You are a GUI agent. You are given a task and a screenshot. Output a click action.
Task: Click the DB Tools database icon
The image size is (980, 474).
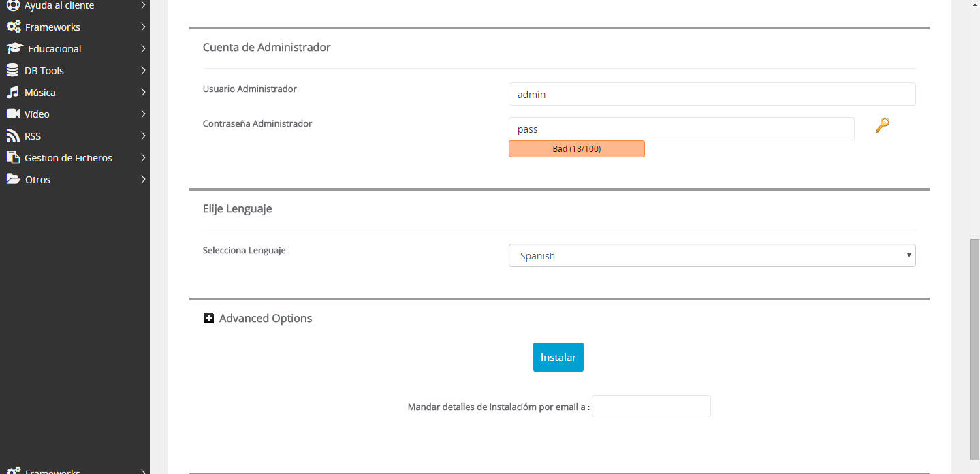[x=12, y=71]
